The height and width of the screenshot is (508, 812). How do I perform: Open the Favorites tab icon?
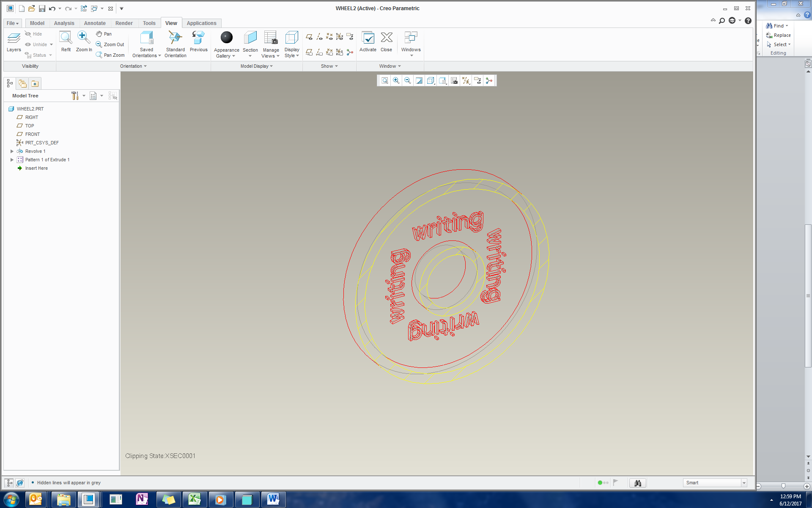[x=35, y=83]
